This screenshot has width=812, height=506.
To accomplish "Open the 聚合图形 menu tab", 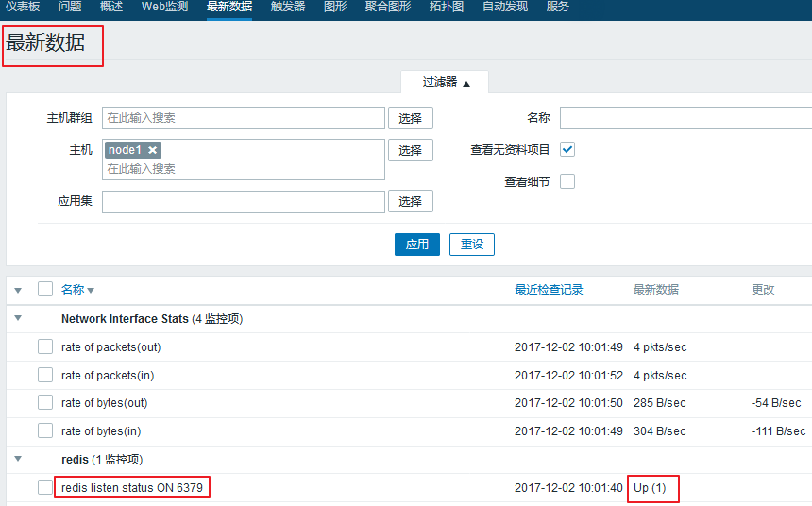I will click(x=388, y=7).
